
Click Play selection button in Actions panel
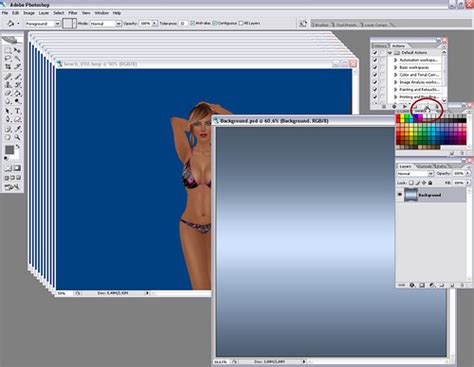click(404, 106)
